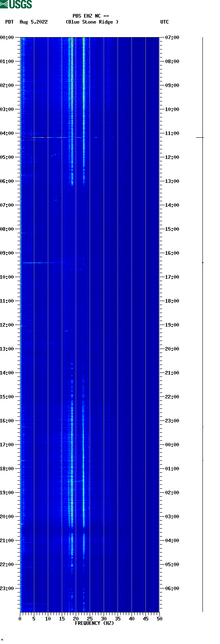
Task: Click the 06:00 UTC time label
Action: (172, 589)
